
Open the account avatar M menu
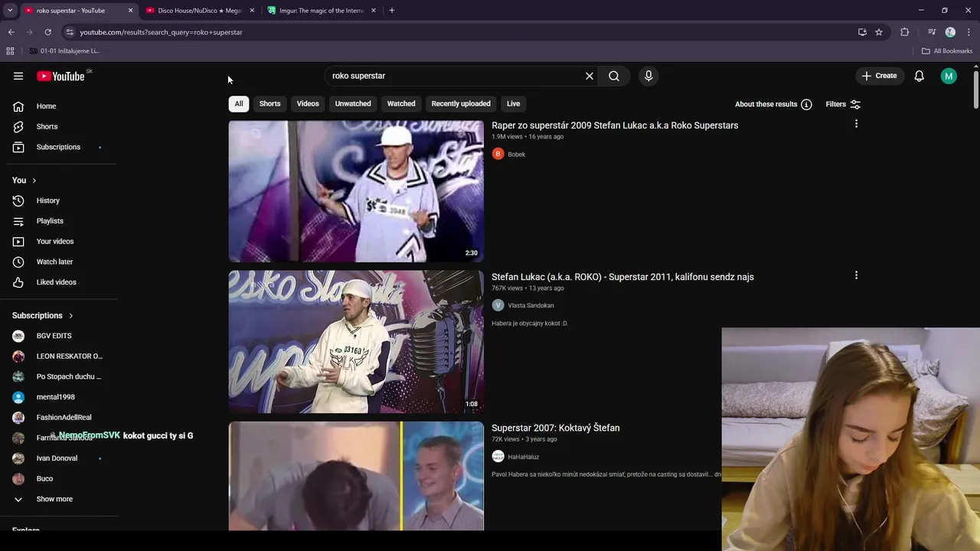(949, 76)
